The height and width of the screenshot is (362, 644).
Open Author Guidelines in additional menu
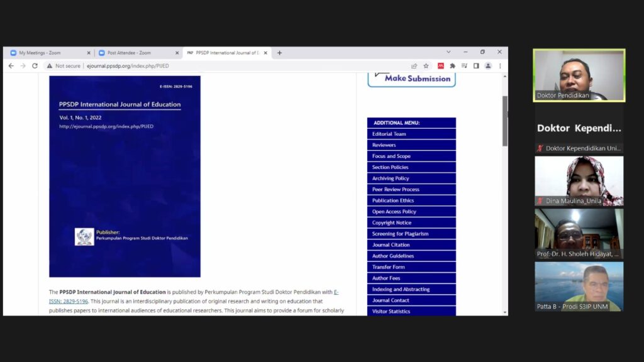coord(411,256)
